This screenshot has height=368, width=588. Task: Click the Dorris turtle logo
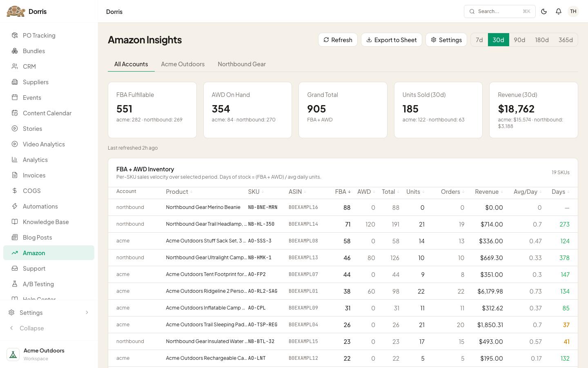(x=16, y=11)
